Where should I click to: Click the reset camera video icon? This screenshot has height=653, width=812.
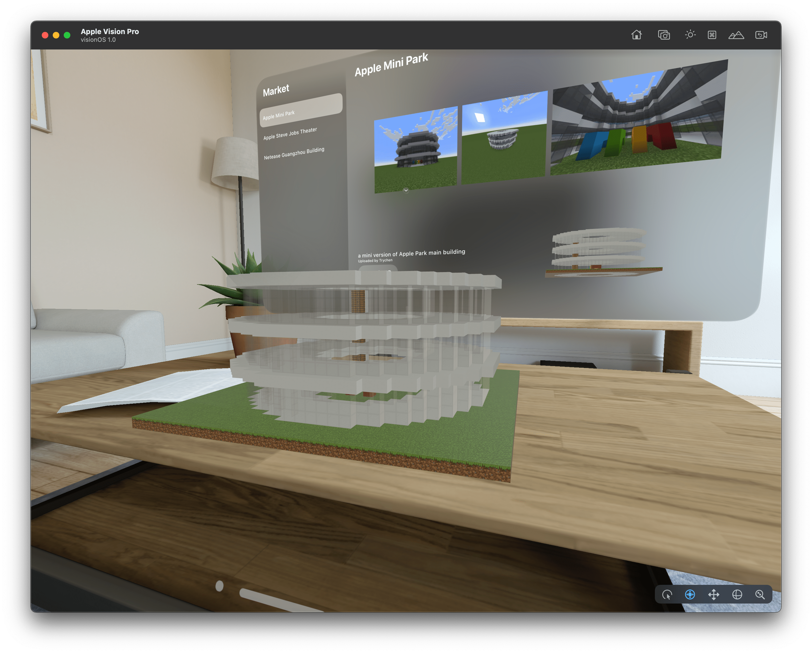[761, 35]
